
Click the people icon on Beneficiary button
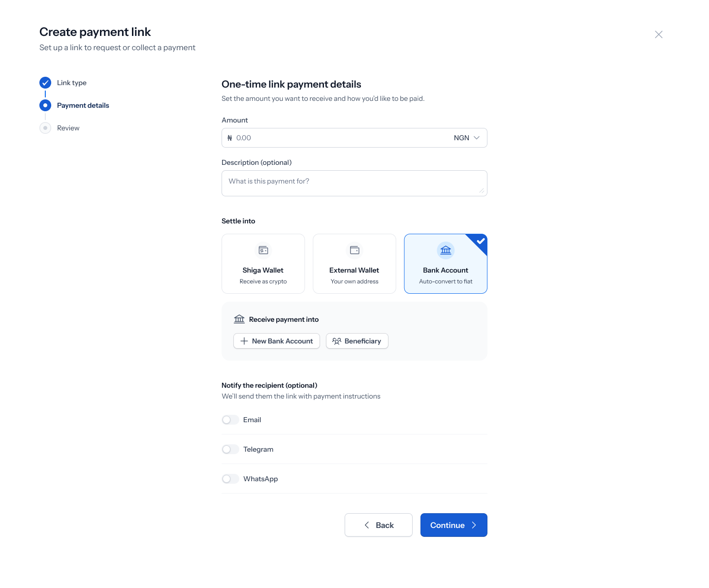pyautogui.click(x=337, y=341)
